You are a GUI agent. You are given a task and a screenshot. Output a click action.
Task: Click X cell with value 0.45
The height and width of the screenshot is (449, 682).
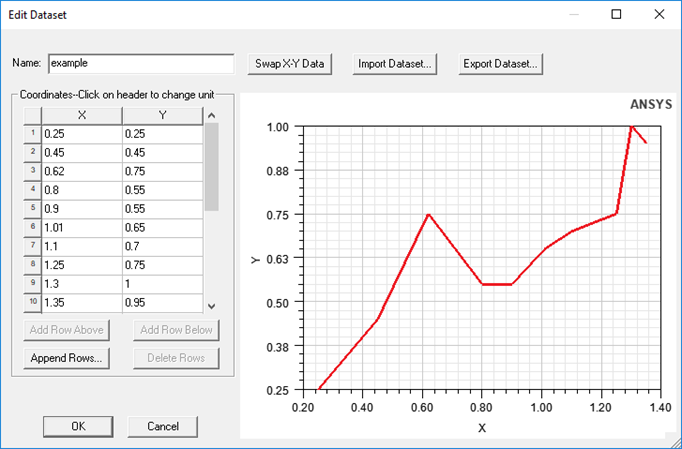pos(82,153)
